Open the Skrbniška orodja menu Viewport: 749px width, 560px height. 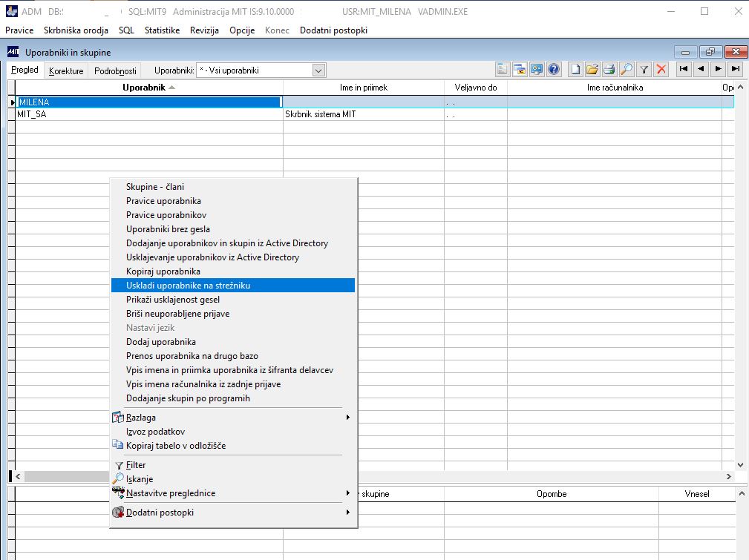(x=76, y=30)
